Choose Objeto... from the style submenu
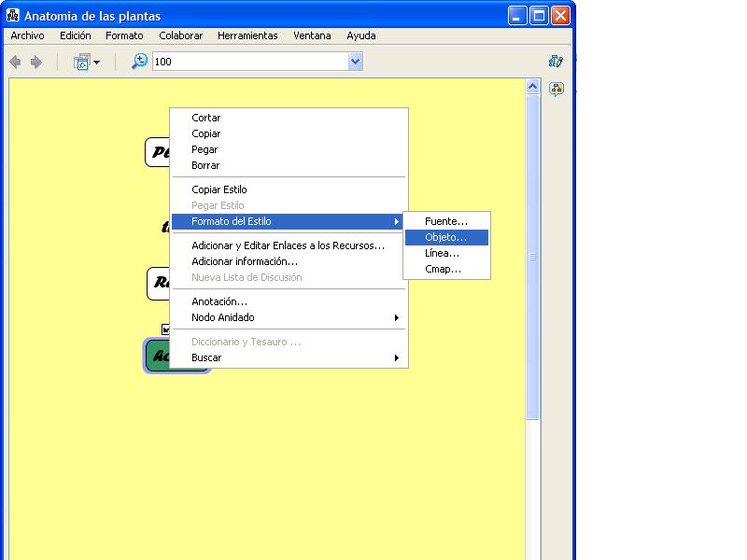747x560 pixels. tap(445, 237)
